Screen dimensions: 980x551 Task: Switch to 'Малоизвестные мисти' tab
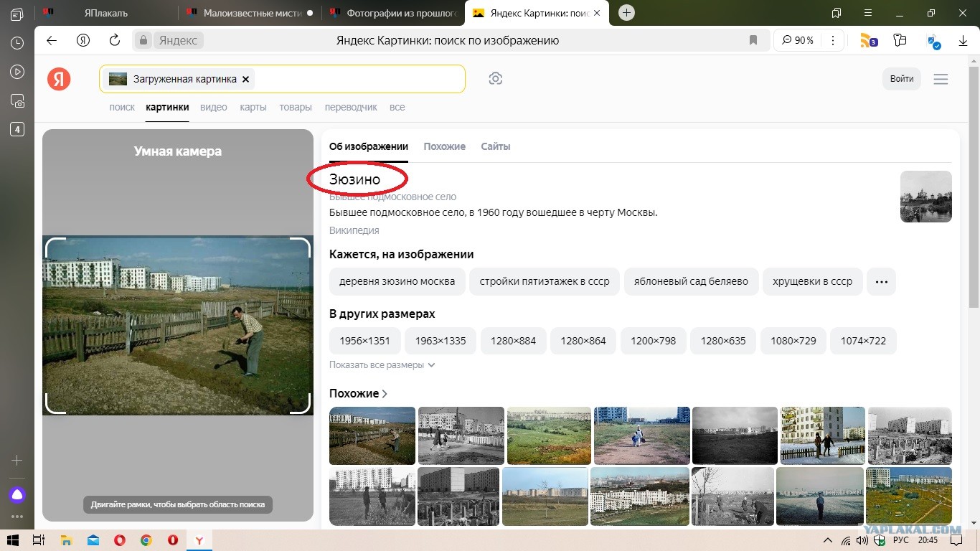click(250, 13)
